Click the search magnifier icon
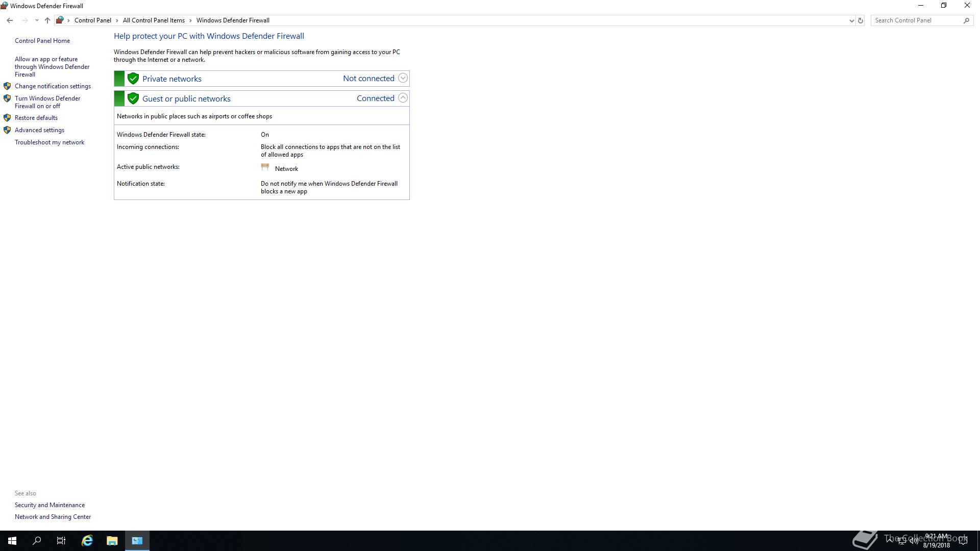The image size is (980, 551). (966, 20)
